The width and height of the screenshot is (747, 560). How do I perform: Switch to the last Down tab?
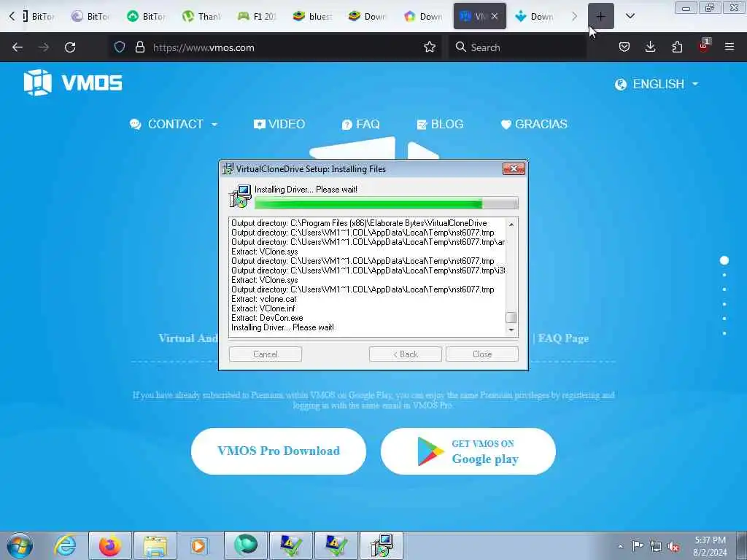(535, 16)
